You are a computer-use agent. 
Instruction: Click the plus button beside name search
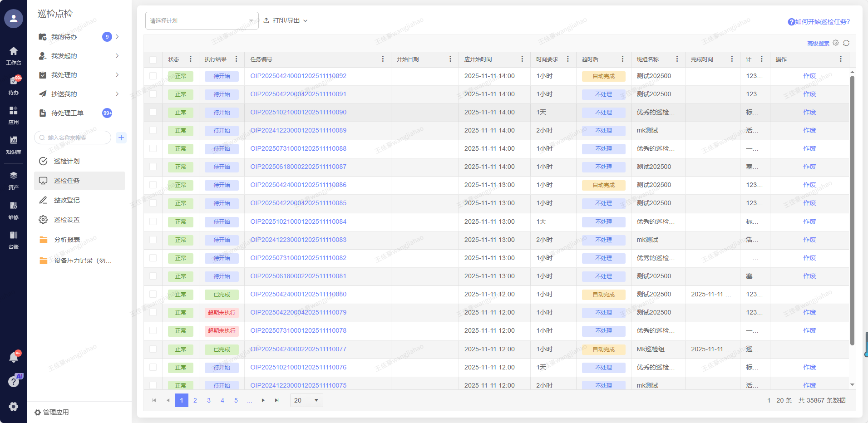pyautogui.click(x=121, y=138)
